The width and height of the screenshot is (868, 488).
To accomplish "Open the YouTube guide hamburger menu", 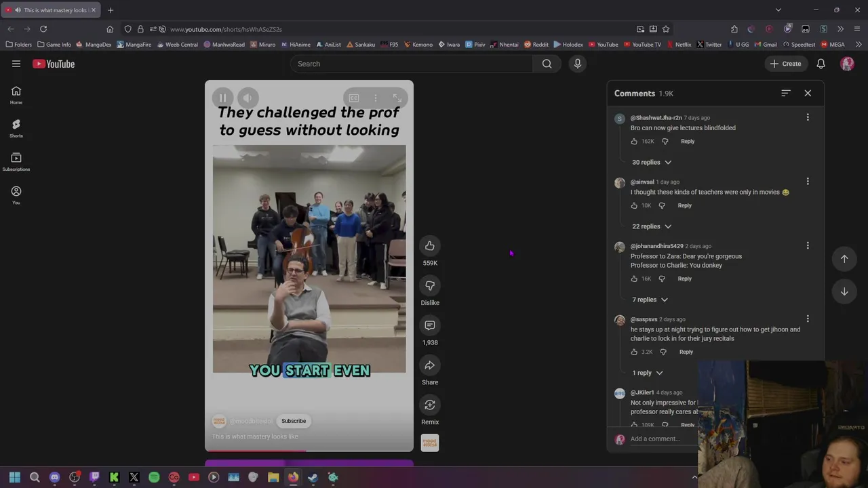I will [x=16, y=64].
